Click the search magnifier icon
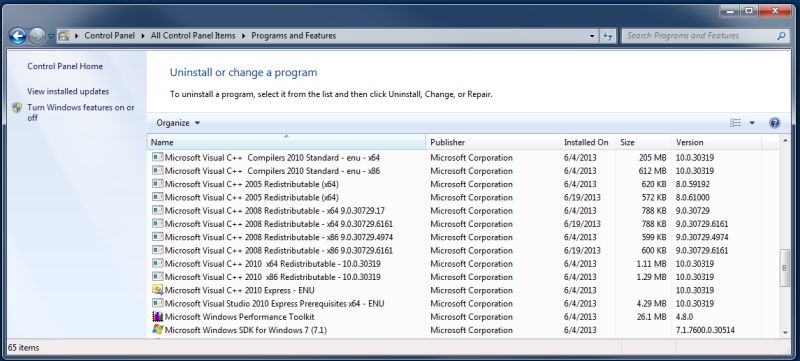This screenshot has height=361, width=800. 781,36
